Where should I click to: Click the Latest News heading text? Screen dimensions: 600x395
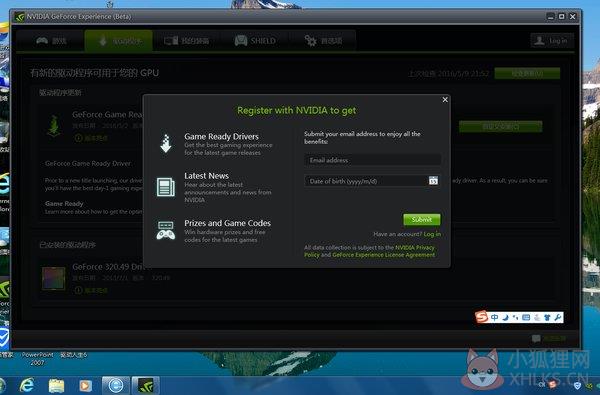(x=207, y=176)
